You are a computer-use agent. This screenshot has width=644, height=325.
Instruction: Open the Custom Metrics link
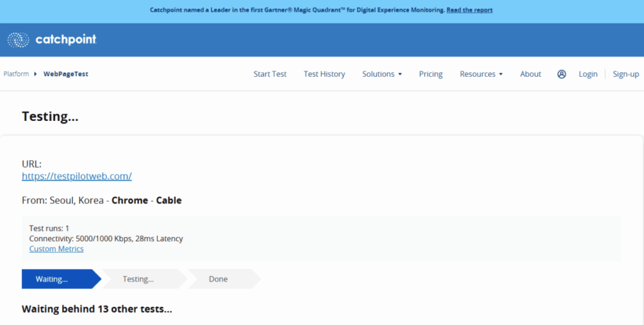coord(56,249)
